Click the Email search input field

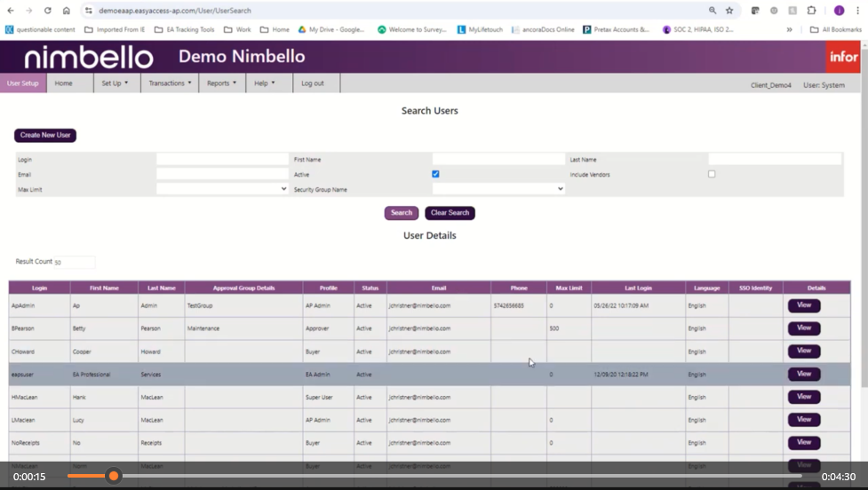(222, 174)
